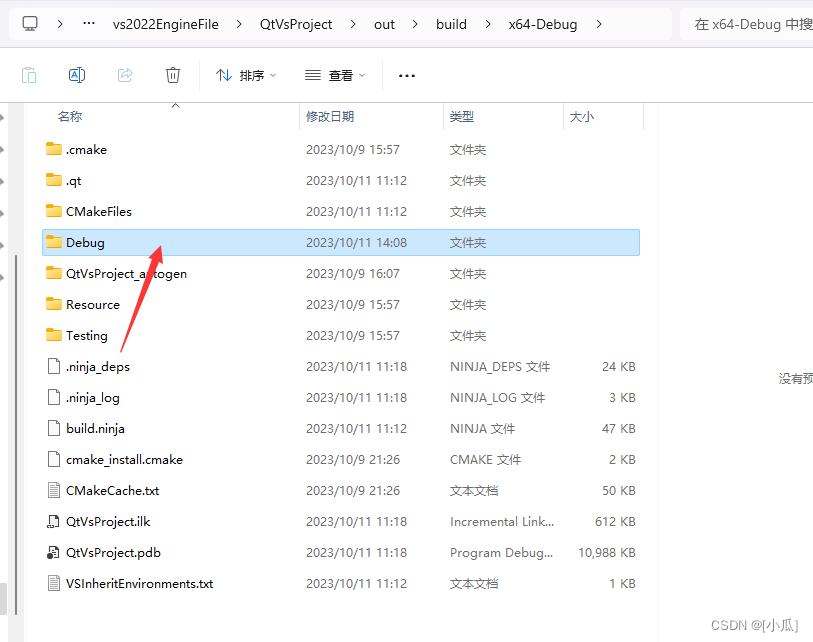Expand chevron after build in breadcrumb

pos(488,24)
